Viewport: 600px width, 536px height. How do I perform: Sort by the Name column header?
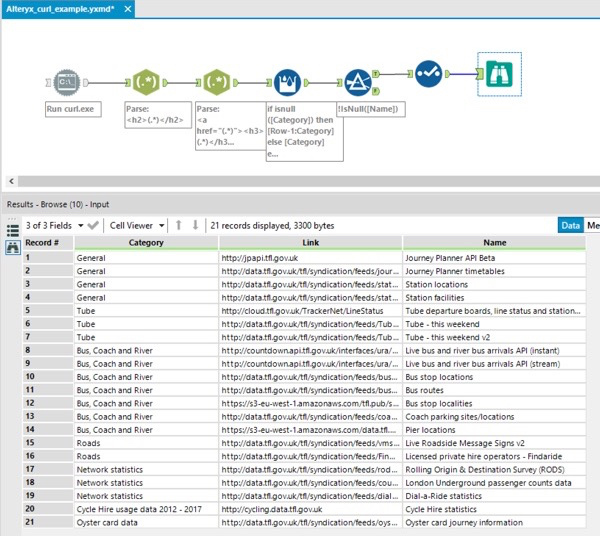[x=494, y=243]
